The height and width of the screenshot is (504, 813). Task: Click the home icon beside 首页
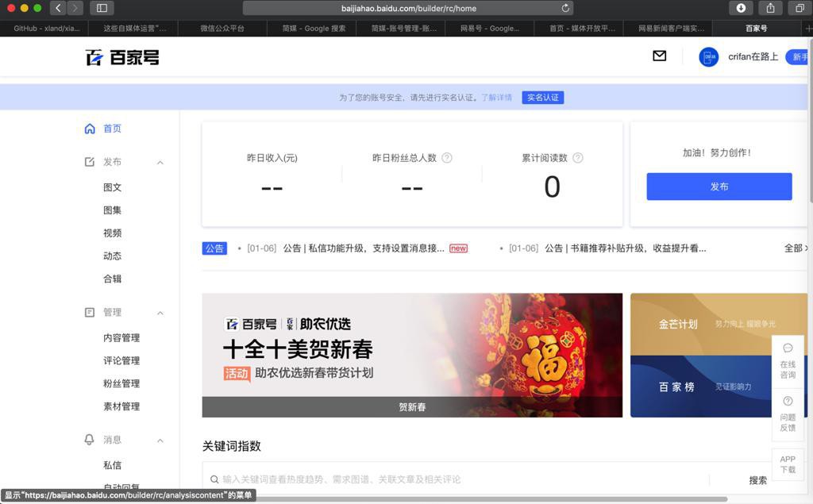(x=90, y=129)
